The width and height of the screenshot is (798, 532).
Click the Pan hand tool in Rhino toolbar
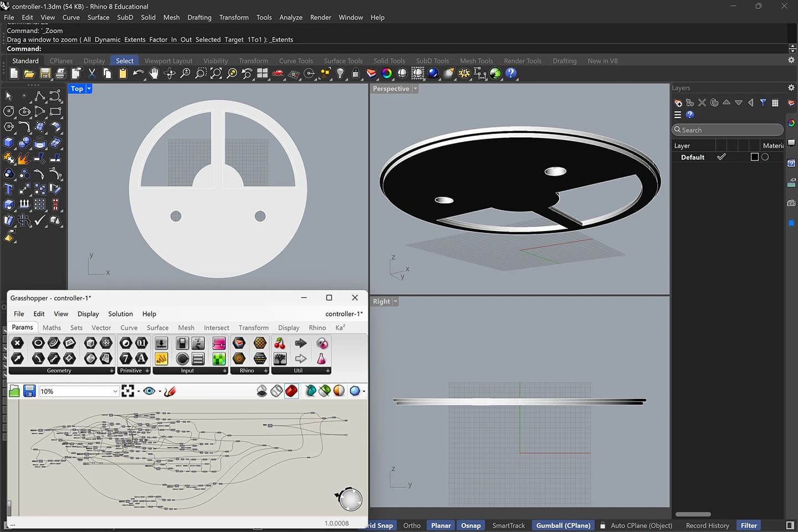pyautogui.click(x=154, y=73)
